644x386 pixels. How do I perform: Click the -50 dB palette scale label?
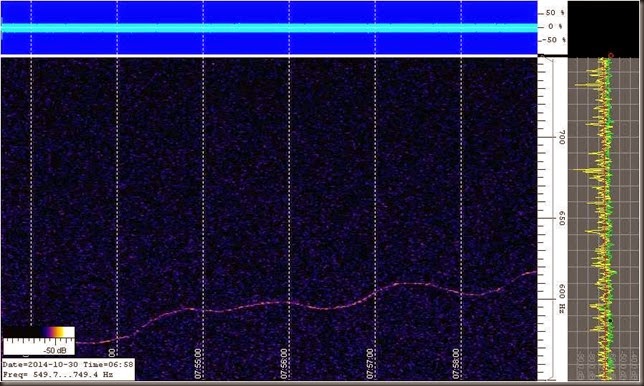[55, 351]
